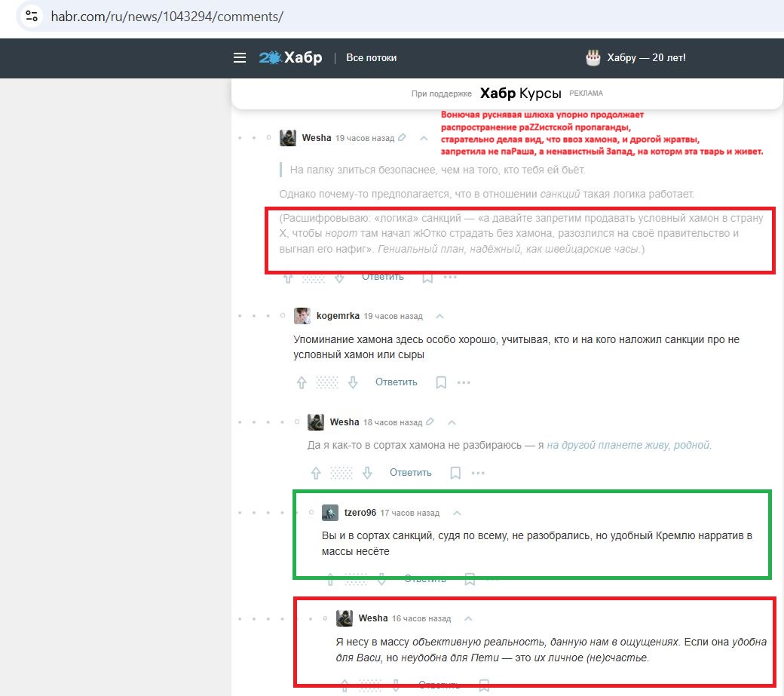Image resolution: width=784 pixels, height=696 pixels.
Task: Click the circle marker before kogemrka's comment
Action: 283,315
